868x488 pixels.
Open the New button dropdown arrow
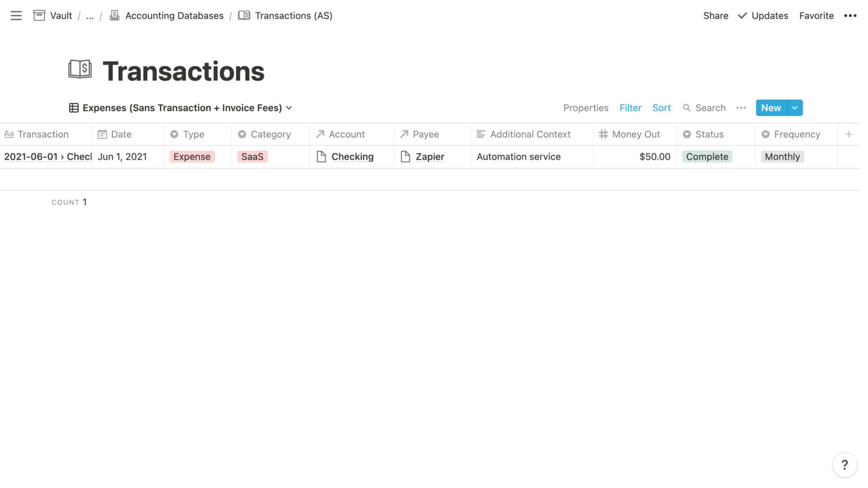[795, 108]
